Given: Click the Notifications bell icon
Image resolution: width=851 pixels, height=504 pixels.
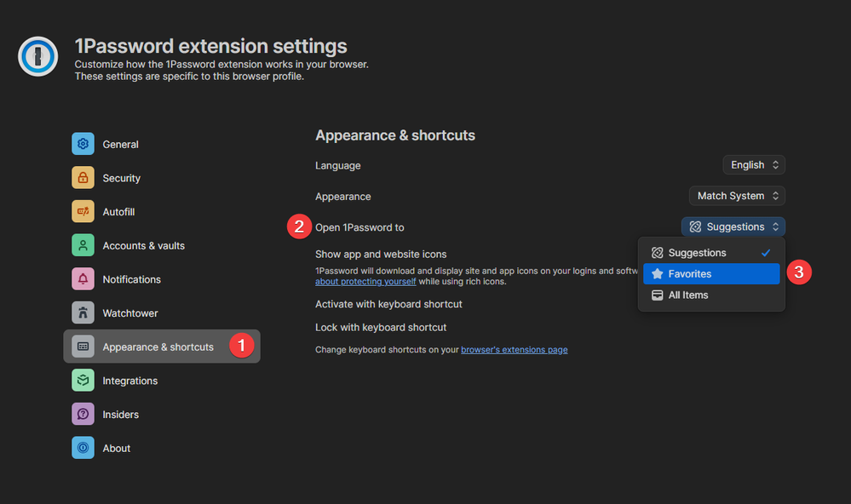Looking at the screenshot, I should click(x=83, y=279).
